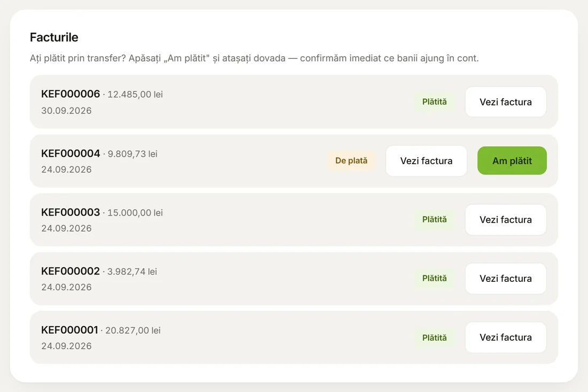The width and height of the screenshot is (588, 392).
Task: Click the 12.485,00 lei amount
Action: point(135,95)
